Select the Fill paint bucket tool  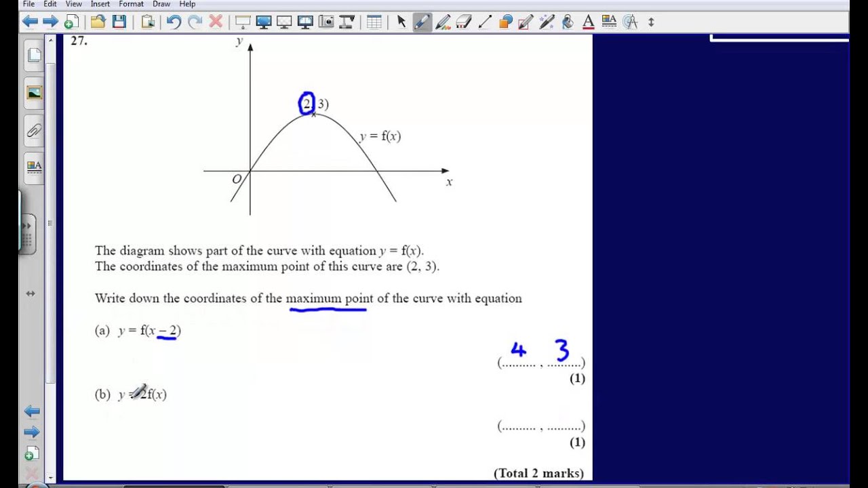tap(568, 22)
